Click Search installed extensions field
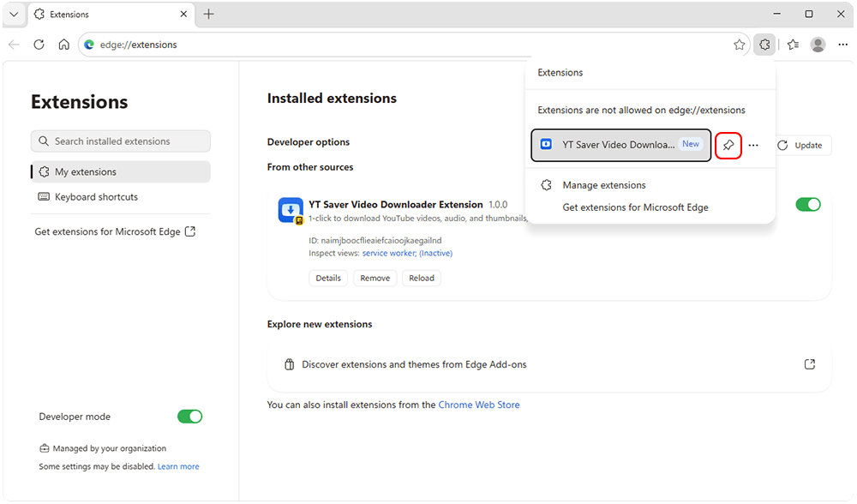Image resolution: width=857 pixels, height=504 pixels. pos(121,141)
